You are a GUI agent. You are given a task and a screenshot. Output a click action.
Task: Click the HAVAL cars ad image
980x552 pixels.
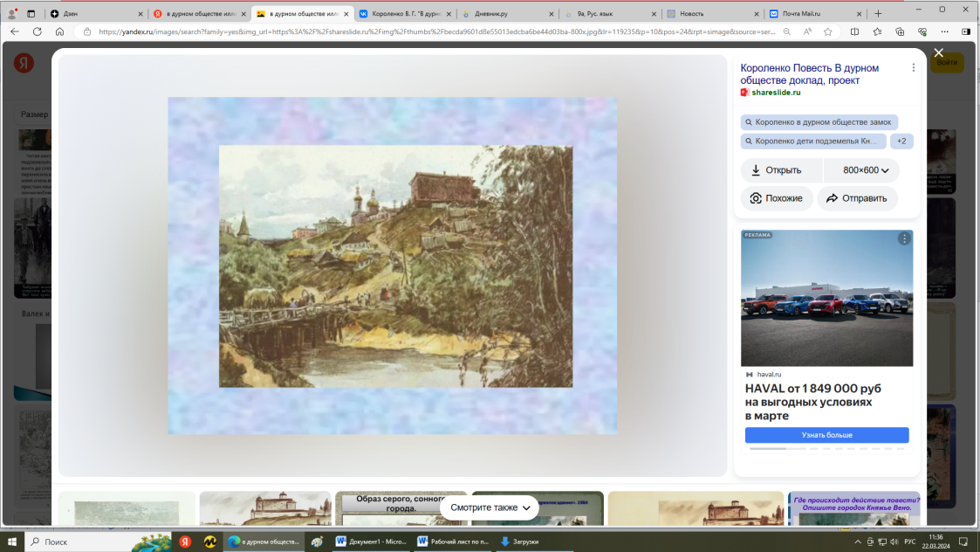point(827,298)
